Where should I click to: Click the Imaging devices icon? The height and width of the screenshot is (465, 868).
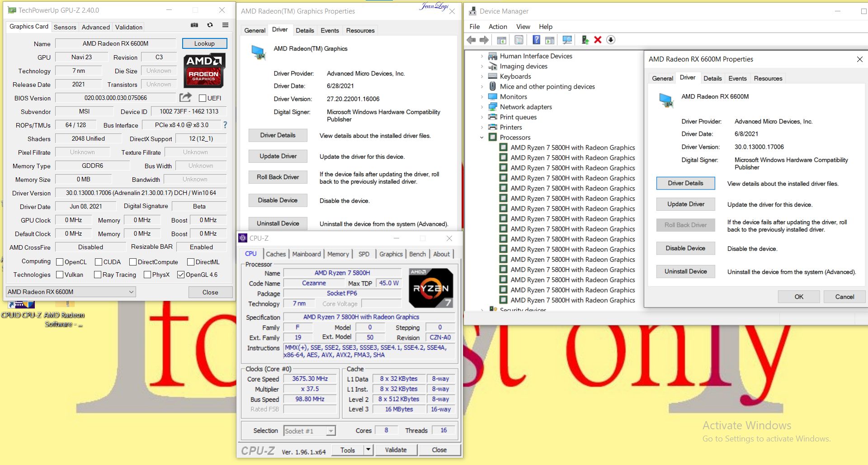coord(492,66)
